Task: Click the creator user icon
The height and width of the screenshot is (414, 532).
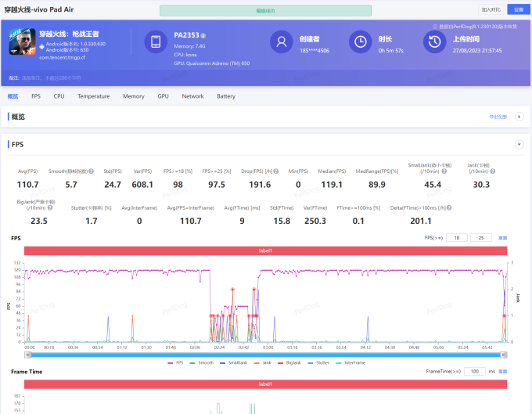Action: pyautogui.click(x=282, y=41)
